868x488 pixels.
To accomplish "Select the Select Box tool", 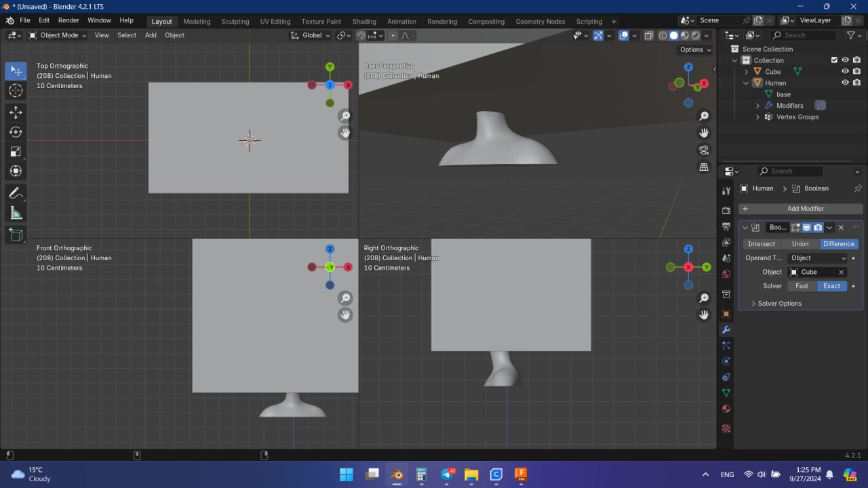I will click(x=16, y=71).
